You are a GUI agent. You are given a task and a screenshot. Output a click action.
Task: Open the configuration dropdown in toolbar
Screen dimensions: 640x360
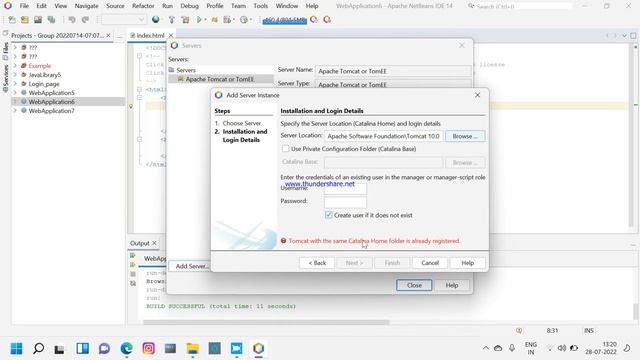[x=124, y=20]
